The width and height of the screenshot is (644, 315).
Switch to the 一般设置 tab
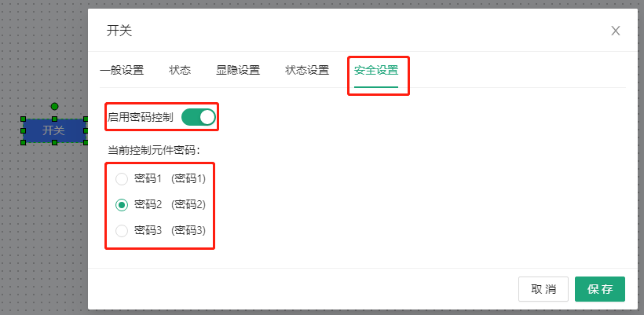coord(122,70)
